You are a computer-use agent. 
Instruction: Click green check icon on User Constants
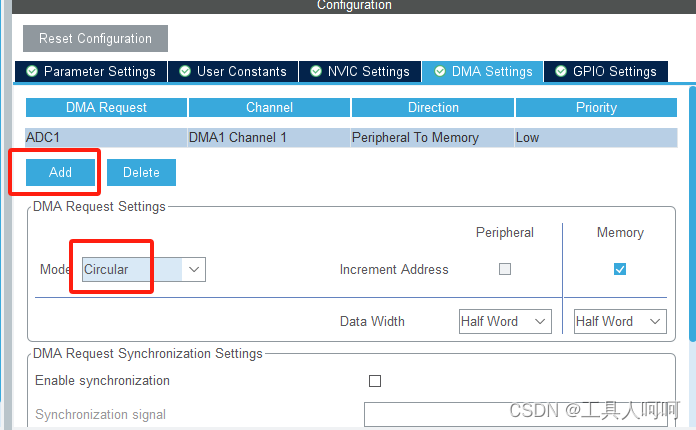tap(185, 71)
